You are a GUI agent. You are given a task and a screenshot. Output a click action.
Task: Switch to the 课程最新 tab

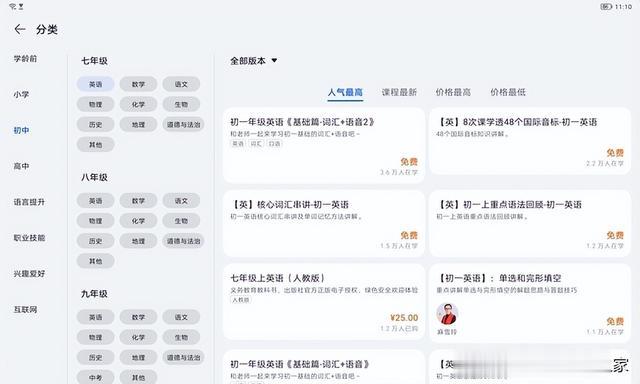point(399,92)
